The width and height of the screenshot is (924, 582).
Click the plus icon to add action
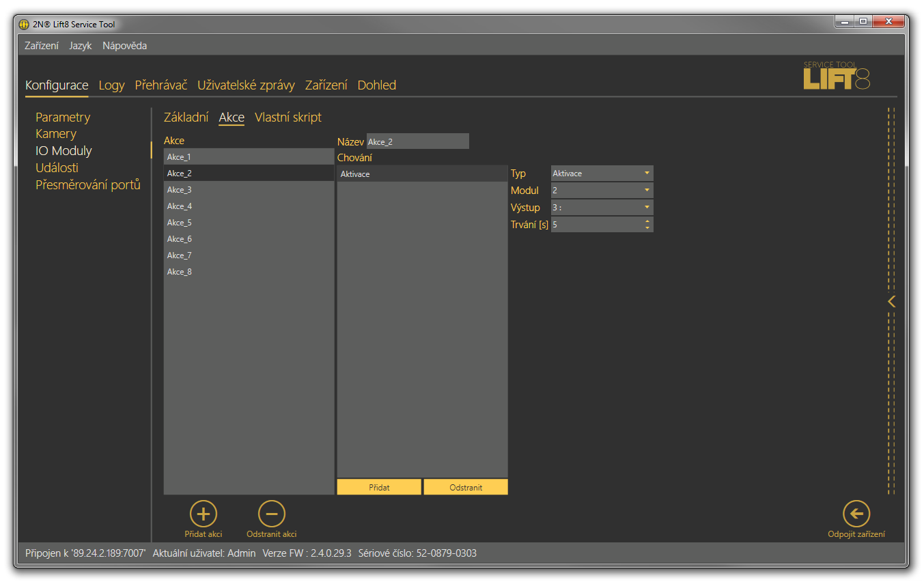tap(203, 514)
